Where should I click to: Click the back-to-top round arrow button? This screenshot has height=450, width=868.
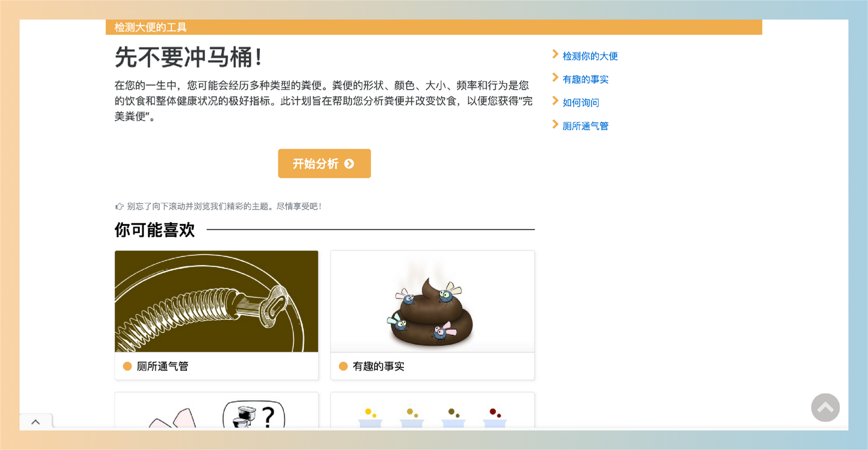825,407
